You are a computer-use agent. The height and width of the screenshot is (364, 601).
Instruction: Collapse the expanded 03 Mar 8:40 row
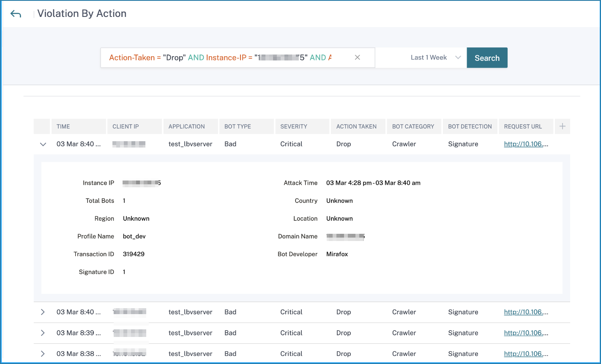point(43,144)
